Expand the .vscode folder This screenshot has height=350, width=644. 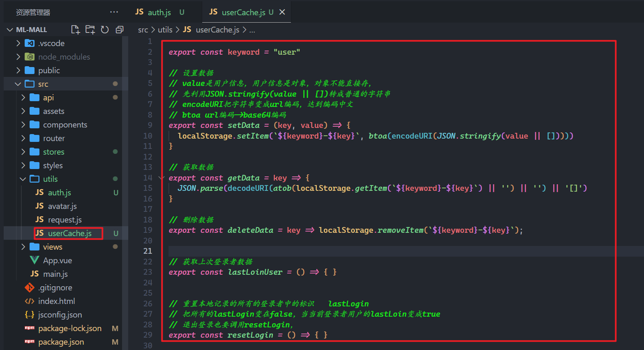(x=18, y=43)
